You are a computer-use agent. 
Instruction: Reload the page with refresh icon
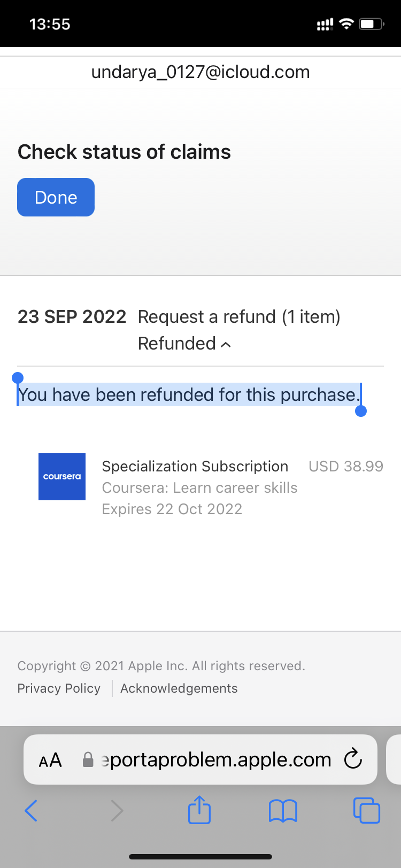tap(353, 759)
